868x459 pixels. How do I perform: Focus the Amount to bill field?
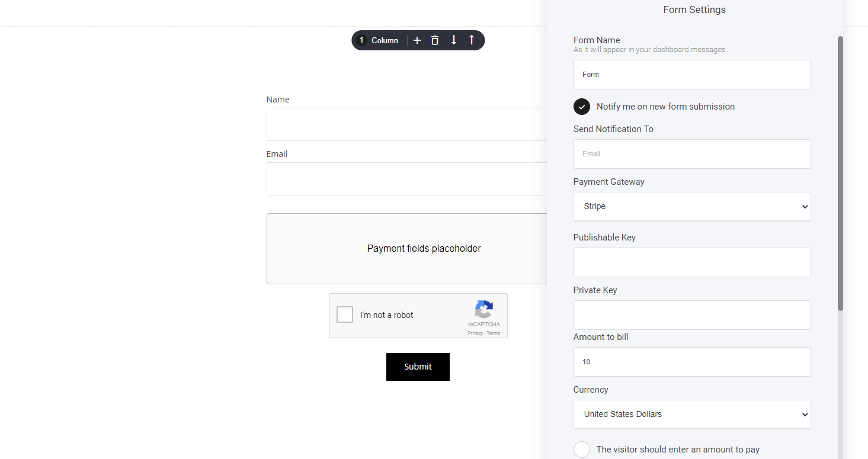[691, 362]
